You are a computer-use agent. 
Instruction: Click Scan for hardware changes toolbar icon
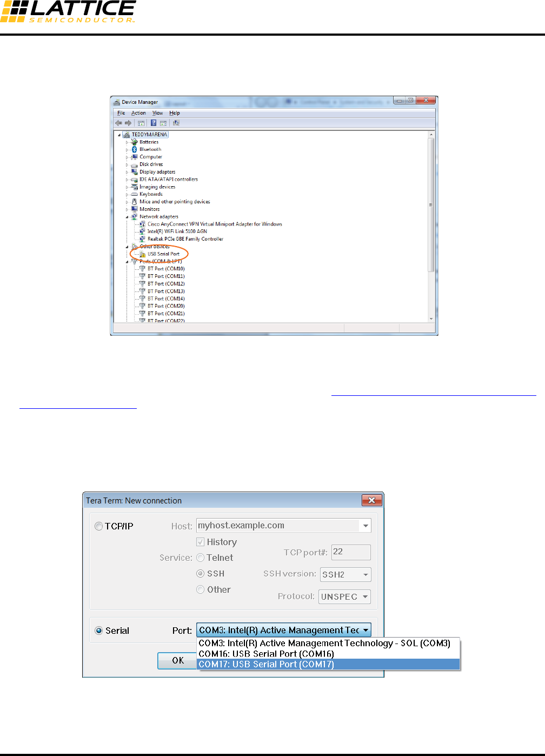click(x=176, y=123)
